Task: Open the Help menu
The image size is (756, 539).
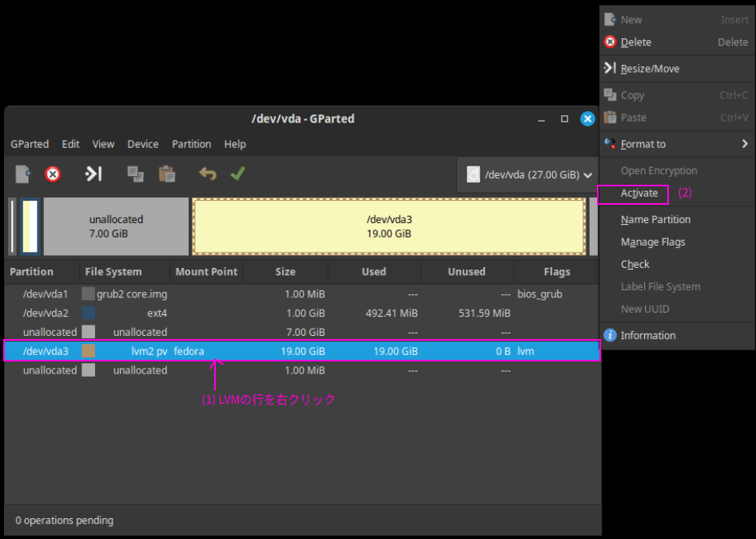Action: 235,144
